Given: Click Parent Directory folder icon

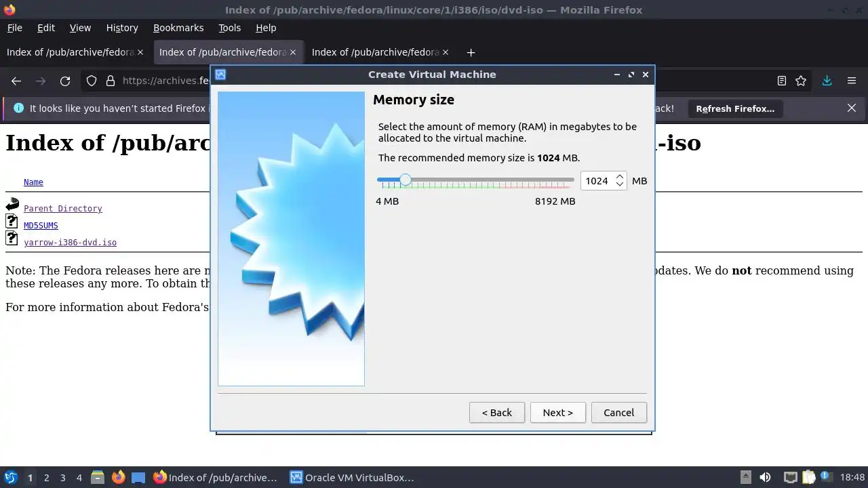Looking at the screenshot, I should pyautogui.click(x=12, y=204).
